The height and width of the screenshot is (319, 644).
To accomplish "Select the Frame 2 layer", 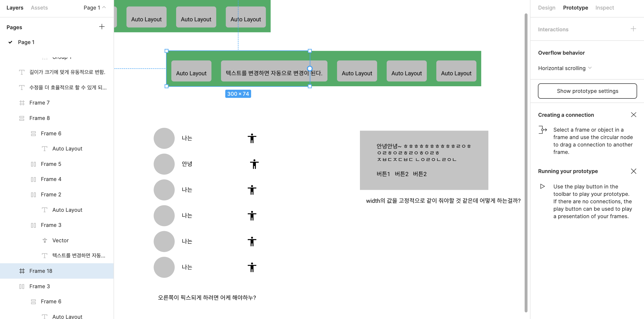I will (51, 195).
